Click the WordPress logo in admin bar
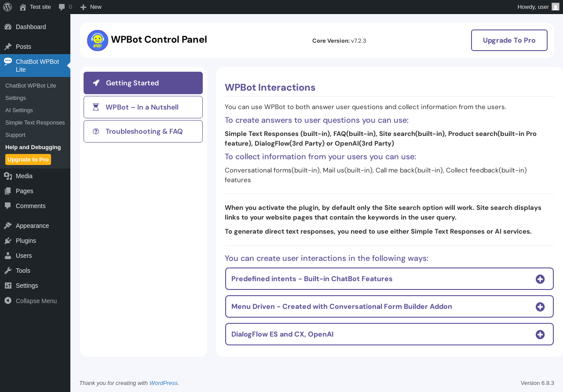This screenshot has height=392, width=563. click(x=7, y=7)
